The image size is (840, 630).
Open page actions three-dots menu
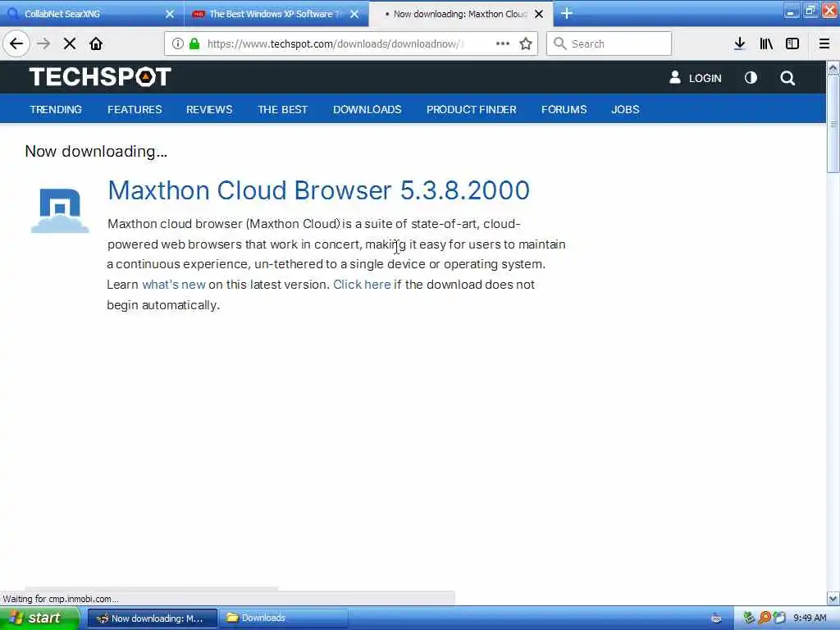pyautogui.click(x=503, y=44)
